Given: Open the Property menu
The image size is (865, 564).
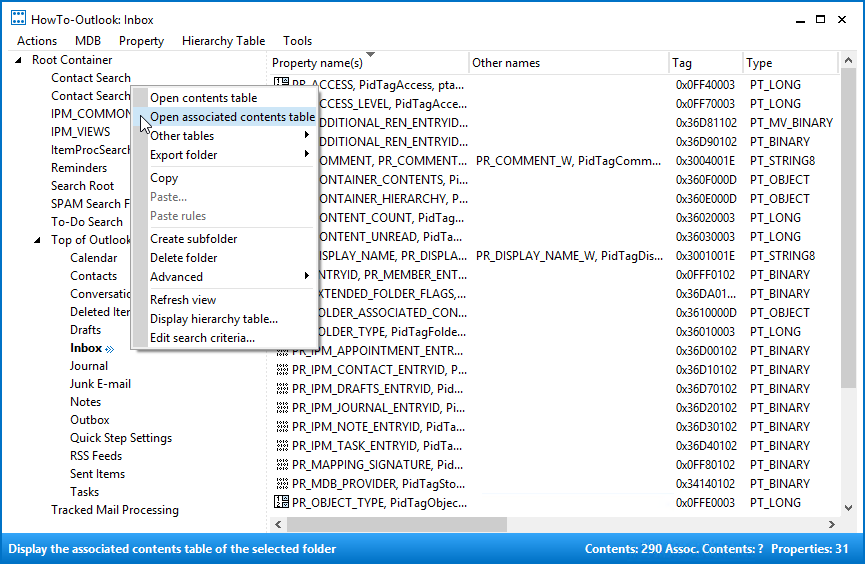Looking at the screenshot, I should point(141,41).
